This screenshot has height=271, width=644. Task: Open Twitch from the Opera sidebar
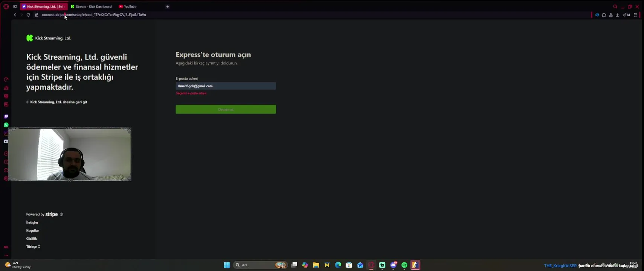click(6, 117)
